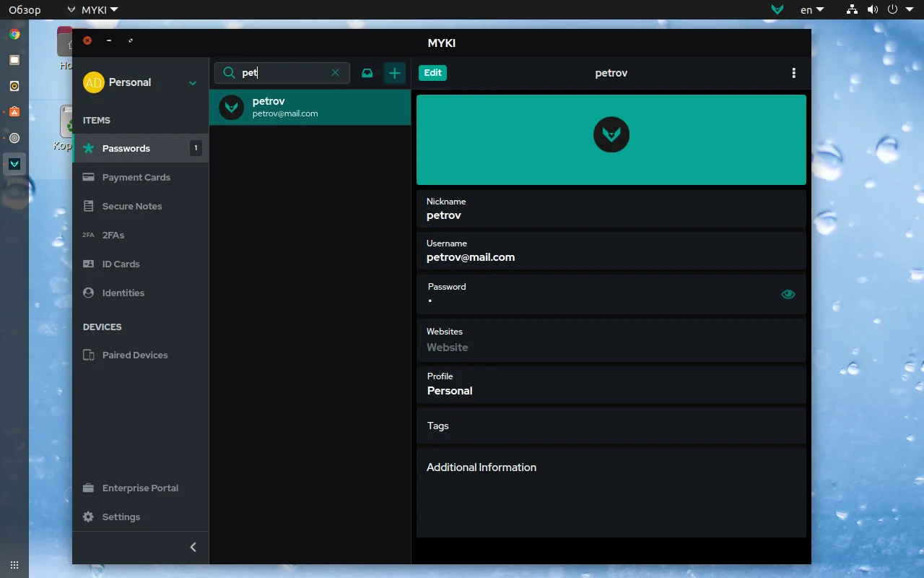Screen dimensions: 924x578
Task: Click the Edit button
Action: [433, 73]
